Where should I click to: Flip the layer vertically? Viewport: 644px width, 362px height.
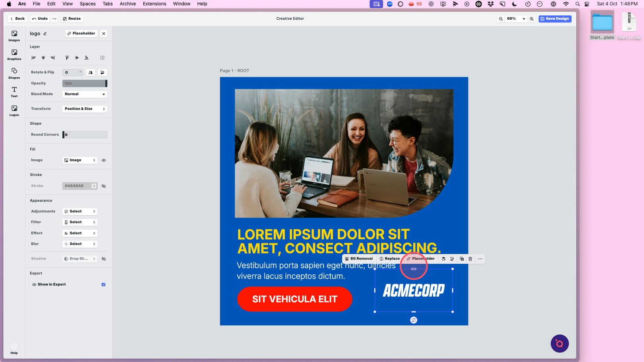pyautogui.click(x=102, y=72)
